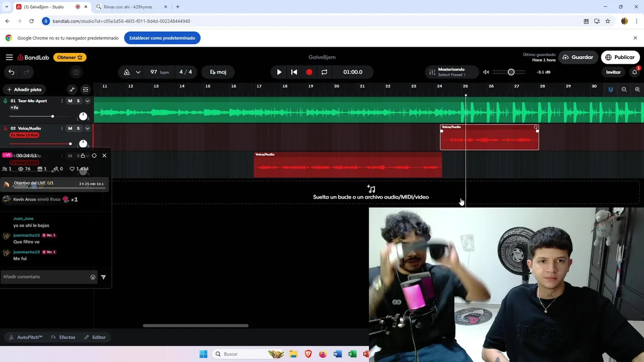Open the 97 bpm tempo setting
Image resolution: width=644 pixels, height=362 pixels.
[x=159, y=72]
